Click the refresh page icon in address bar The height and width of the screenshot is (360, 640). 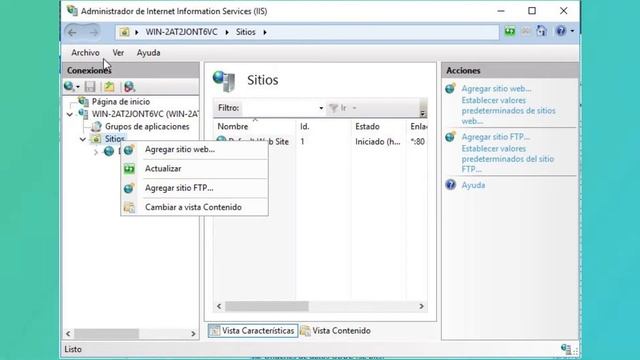point(509,31)
